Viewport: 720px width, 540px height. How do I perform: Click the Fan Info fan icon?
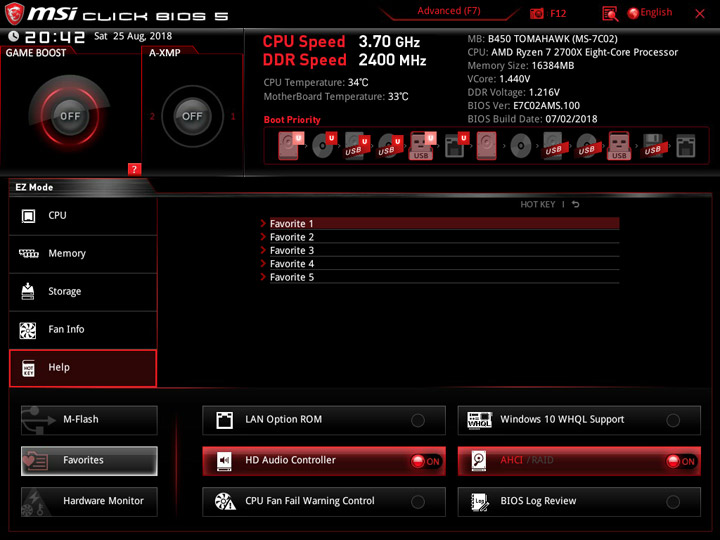(x=28, y=330)
